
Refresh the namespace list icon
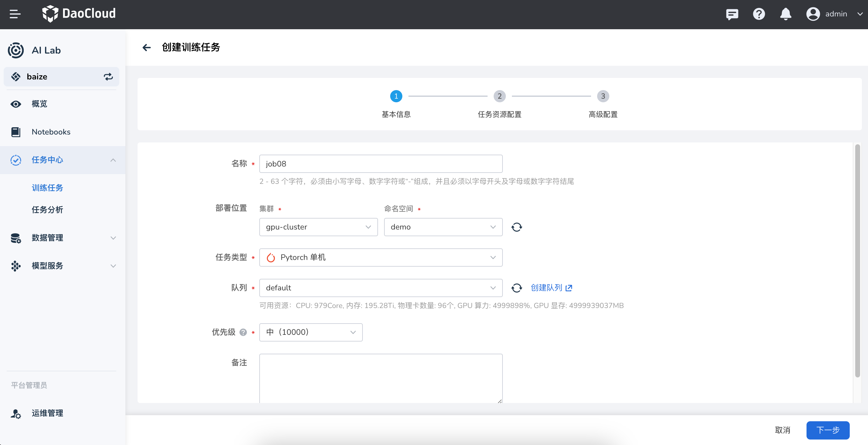[516, 227]
